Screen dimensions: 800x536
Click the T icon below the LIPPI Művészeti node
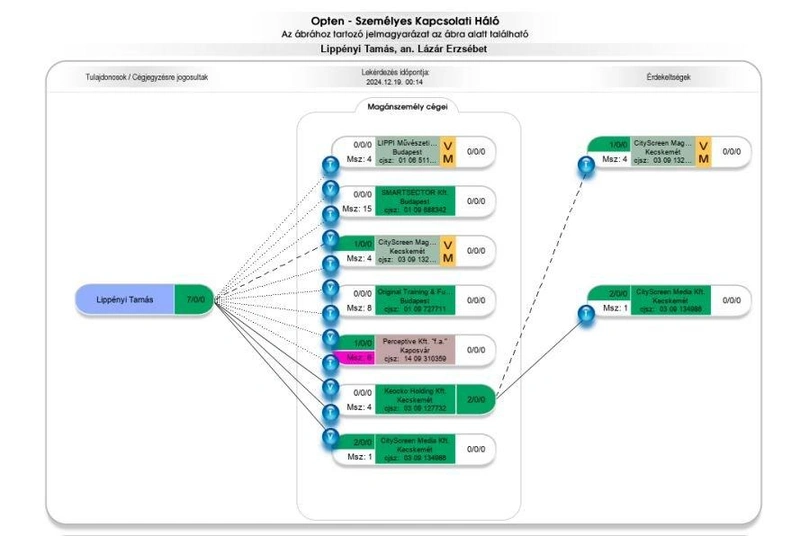click(331, 165)
